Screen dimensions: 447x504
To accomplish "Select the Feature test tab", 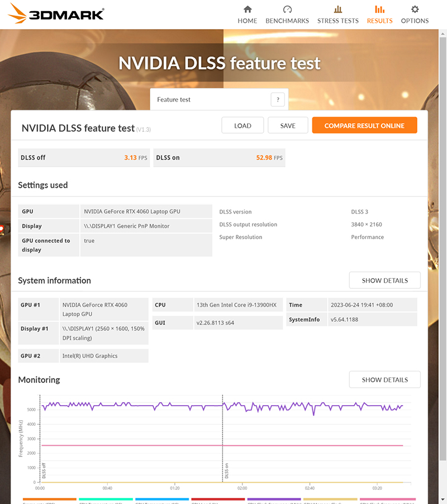I will (x=219, y=99).
